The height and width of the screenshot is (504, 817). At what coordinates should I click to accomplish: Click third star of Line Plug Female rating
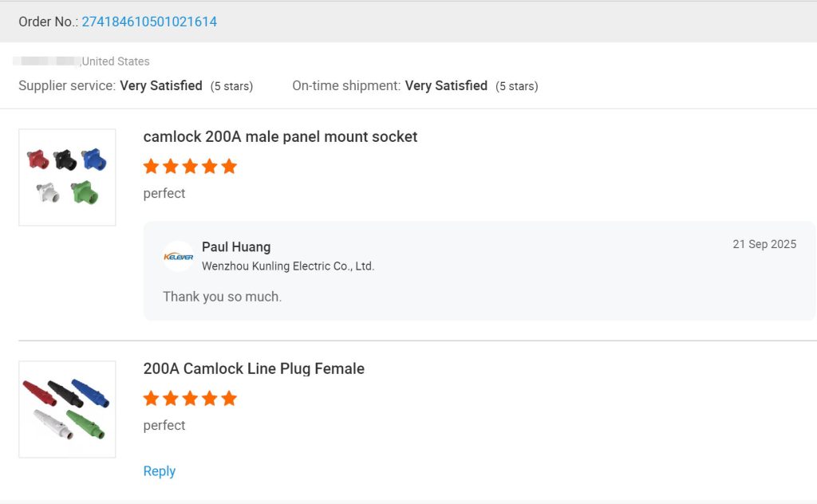pos(190,399)
